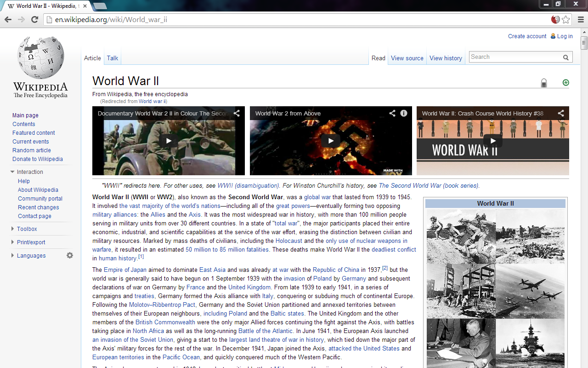This screenshot has height=368, width=588.
Task: Open the View history tab
Action: pyautogui.click(x=446, y=58)
